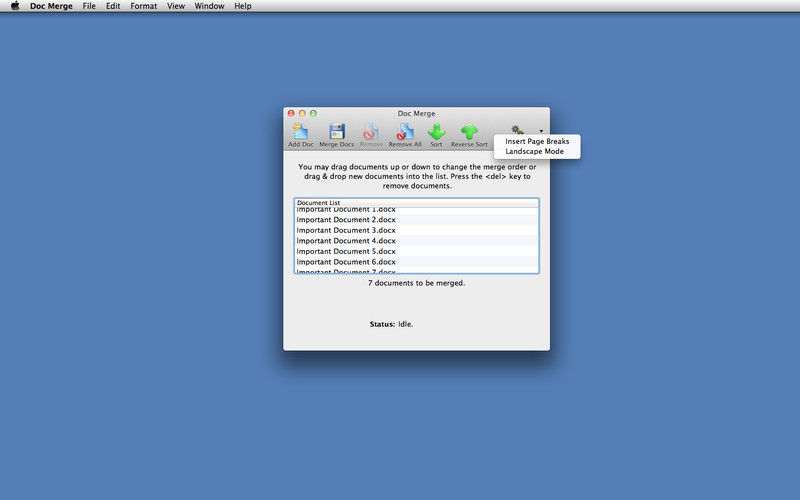
Task: Choose Insert Page Breaks from the popup
Action: tap(537, 141)
